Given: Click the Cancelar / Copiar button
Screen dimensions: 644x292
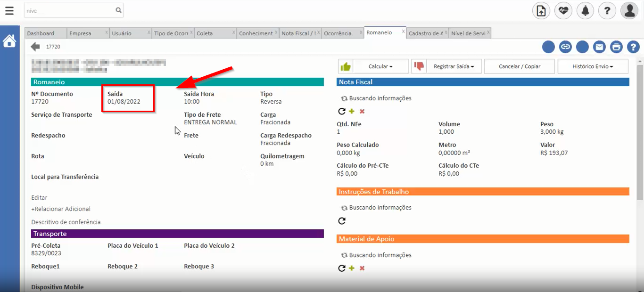Looking at the screenshot, I should pyautogui.click(x=519, y=66).
